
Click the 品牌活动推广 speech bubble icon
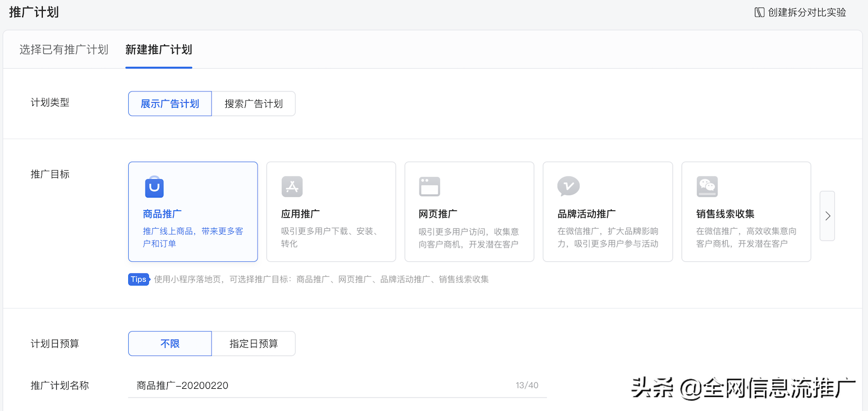tap(568, 187)
